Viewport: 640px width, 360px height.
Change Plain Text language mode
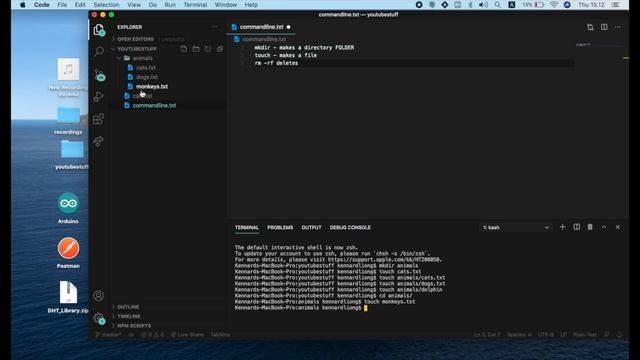pos(585,335)
